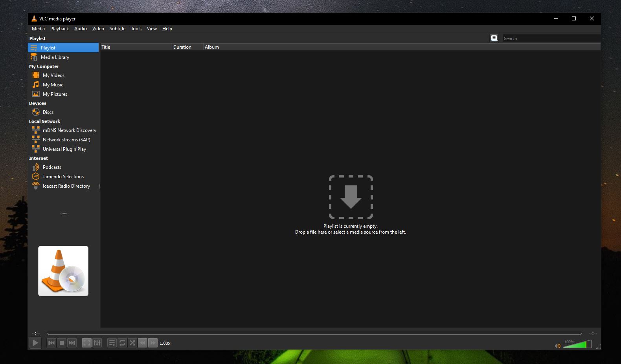Click remaining time label right of seek bar
This screenshot has width=621, height=364.
click(593, 333)
